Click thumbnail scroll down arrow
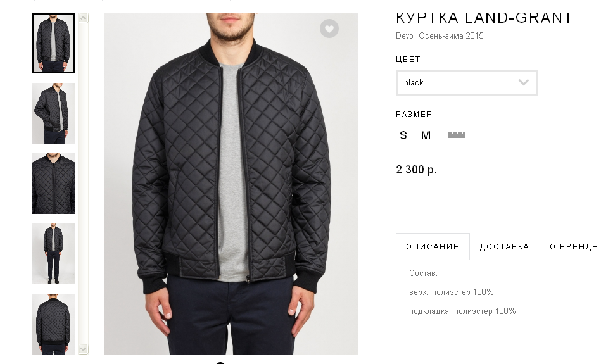This screenshot has width=601, height=364. pyautogui.click(x=83, y=349)
